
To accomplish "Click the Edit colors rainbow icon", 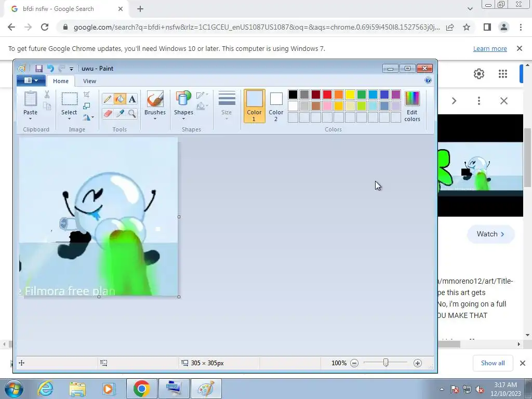I will tap(412, 99).
